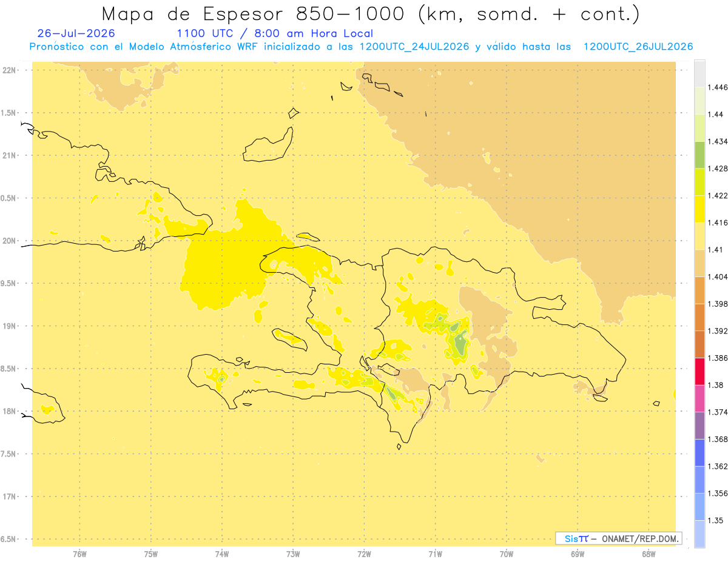This screenshot has height=562, width=728.
Task: Click the "76W" longitude label
Action: coord(79,554)
